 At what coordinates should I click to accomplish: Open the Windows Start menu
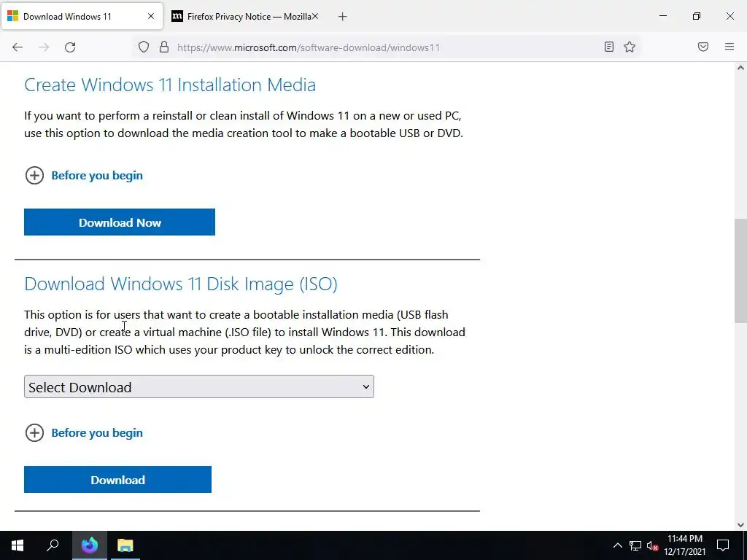click(x=18, y=545)
